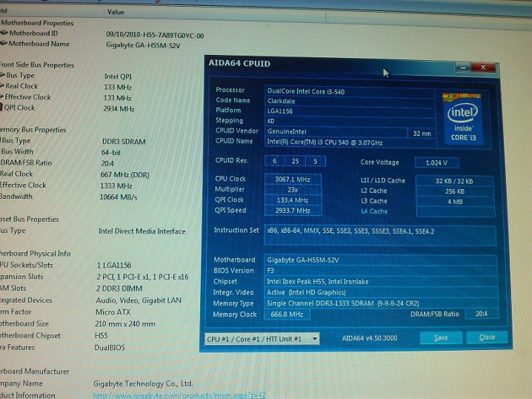Click the Active (Intel HD Graphics) field
The width and height of the screenshot is (532, 399).
click(x=381, y=292)
